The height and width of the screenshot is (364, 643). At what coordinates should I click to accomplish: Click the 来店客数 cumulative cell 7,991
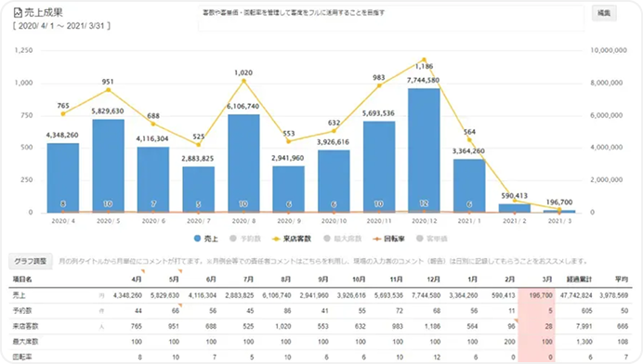click(x=584, y=326)
